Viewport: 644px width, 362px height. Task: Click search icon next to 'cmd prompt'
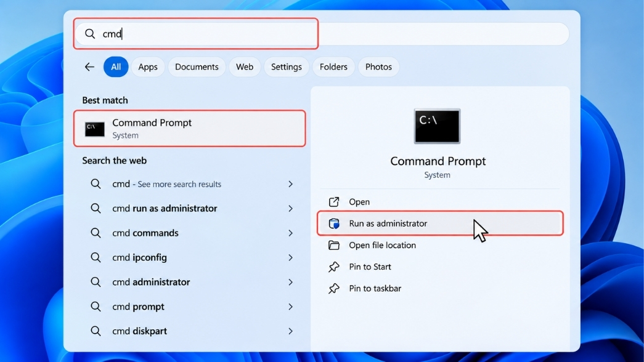96,307
